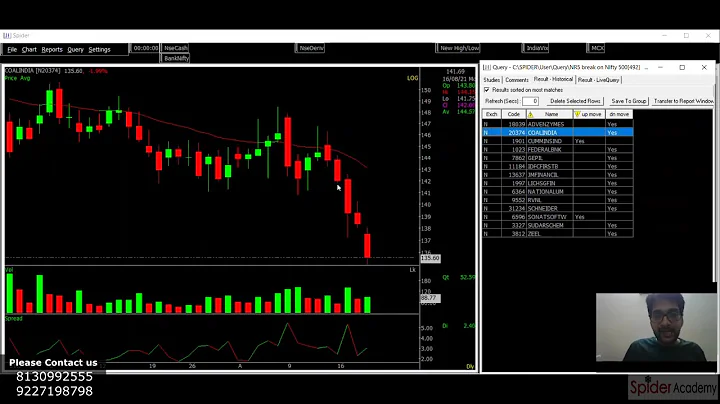Switch to the Comments tab
This screenshot has width=720, height=404.
[x=517, y=80]
